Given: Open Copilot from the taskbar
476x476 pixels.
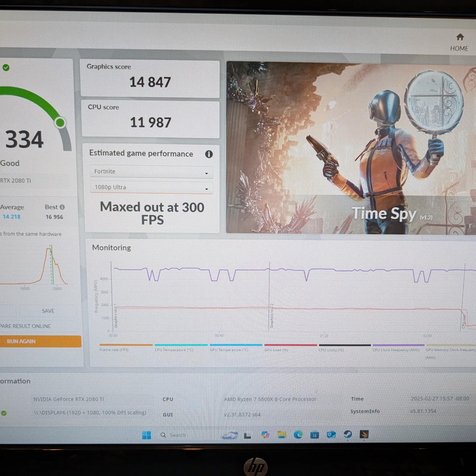Looking at the screenshot, I should pos(265,435).
